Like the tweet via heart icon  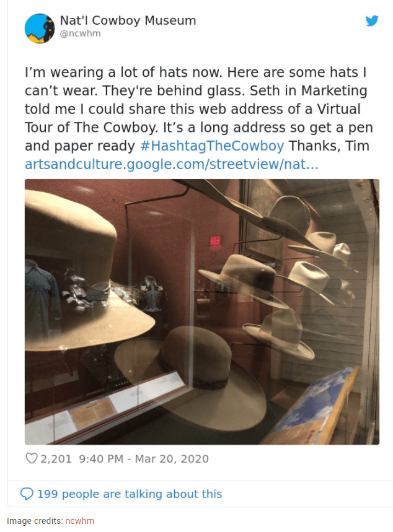tap(31, 458)
